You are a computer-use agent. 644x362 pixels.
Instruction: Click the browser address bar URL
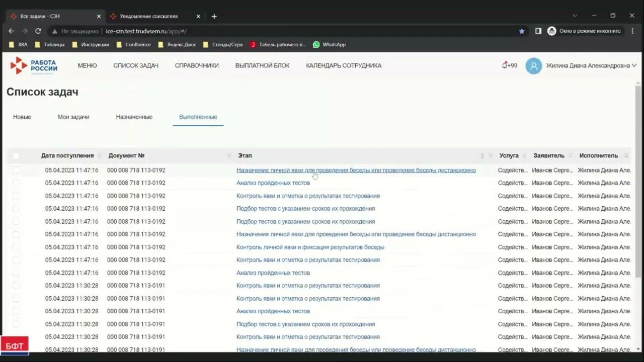pos(146,31)
